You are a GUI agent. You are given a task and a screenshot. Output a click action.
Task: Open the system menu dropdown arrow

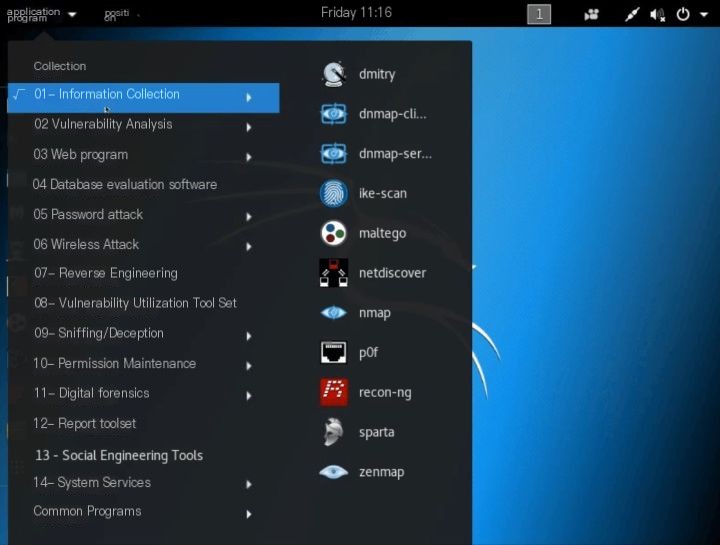point(704,15)
